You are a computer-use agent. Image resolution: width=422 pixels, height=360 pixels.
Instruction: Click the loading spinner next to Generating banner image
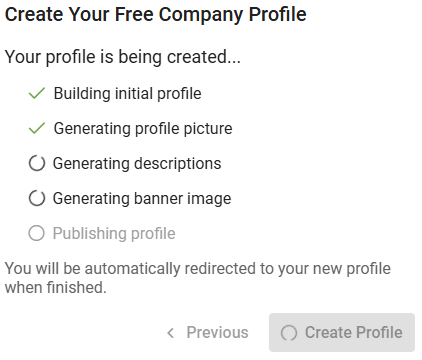37,199
